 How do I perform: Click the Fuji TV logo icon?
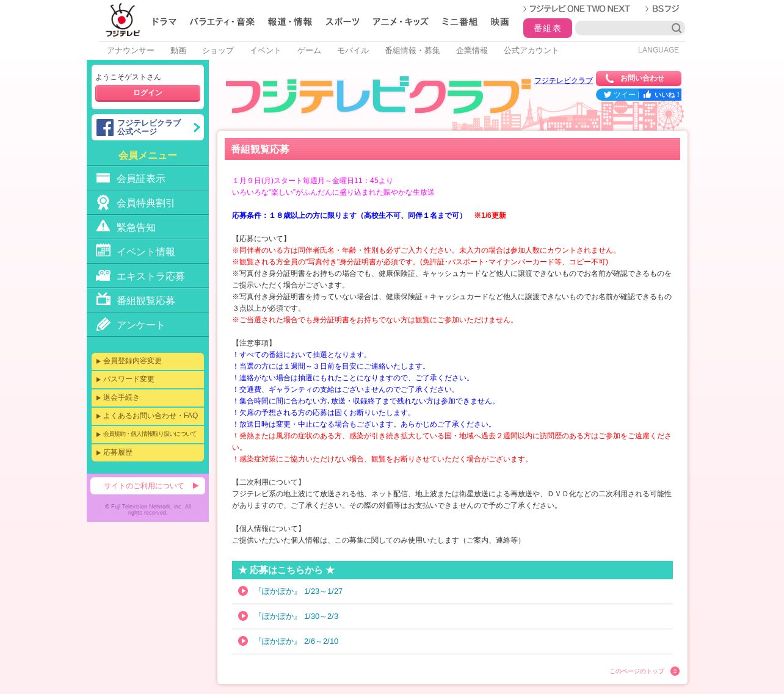coord(123,20)
